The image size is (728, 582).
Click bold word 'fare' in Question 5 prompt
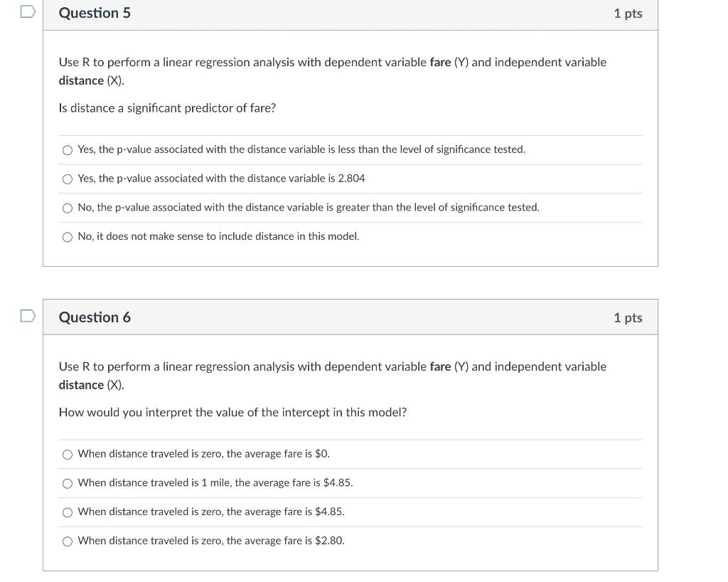tap(440, 63)
